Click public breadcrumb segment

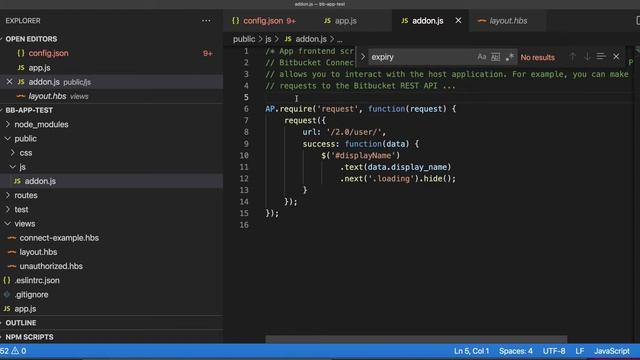coord(244,39)
